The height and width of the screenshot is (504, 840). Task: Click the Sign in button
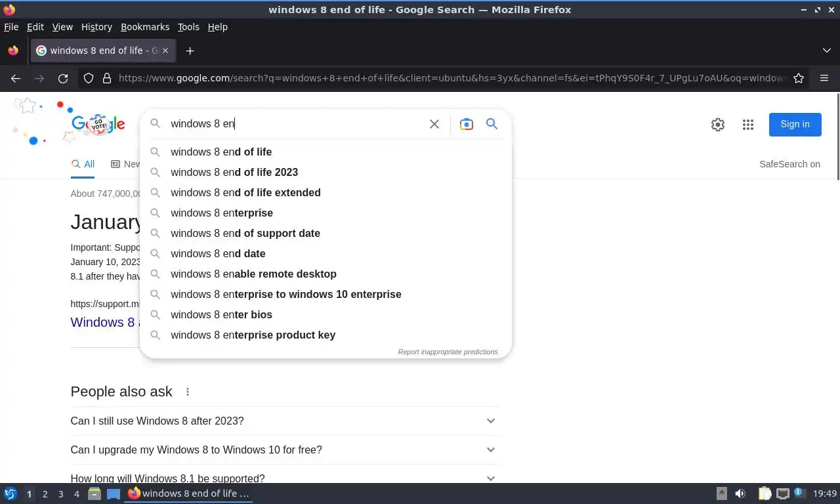pos(795,124)
